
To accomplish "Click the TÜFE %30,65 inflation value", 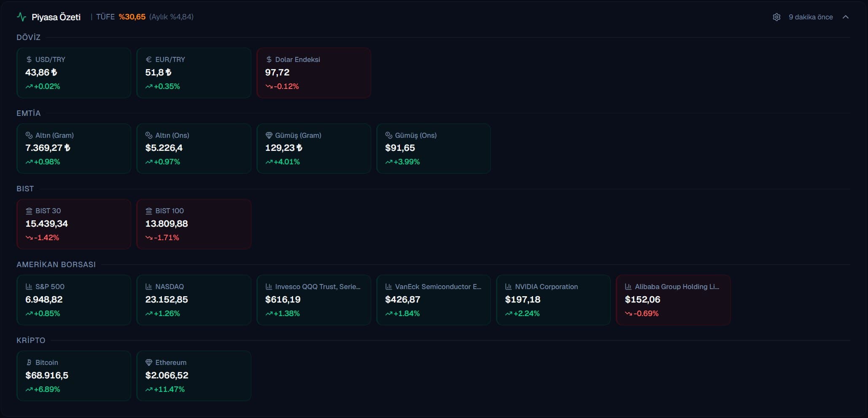I will coord(132,17).
